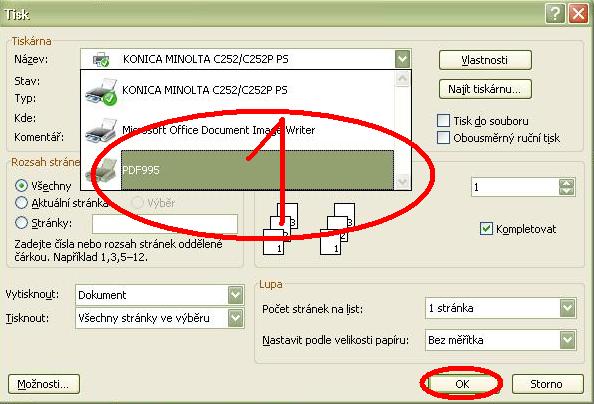
Task: Click the help question mark icon
Action: [555, 14]
